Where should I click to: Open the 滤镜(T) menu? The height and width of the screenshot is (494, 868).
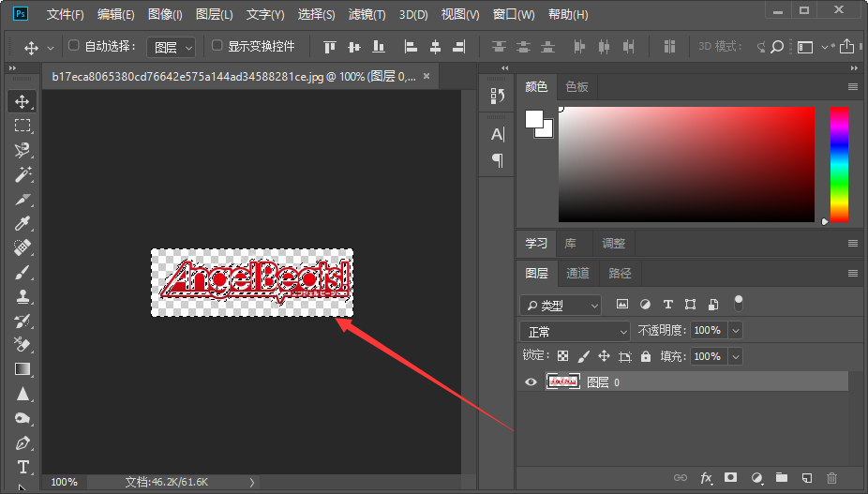point(367,15)
